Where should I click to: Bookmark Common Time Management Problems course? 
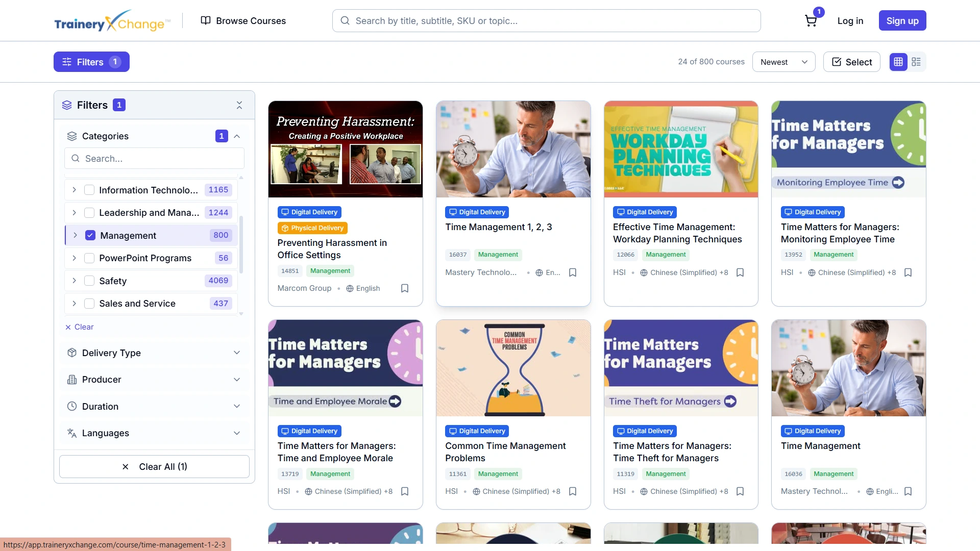tap(573, 491)
